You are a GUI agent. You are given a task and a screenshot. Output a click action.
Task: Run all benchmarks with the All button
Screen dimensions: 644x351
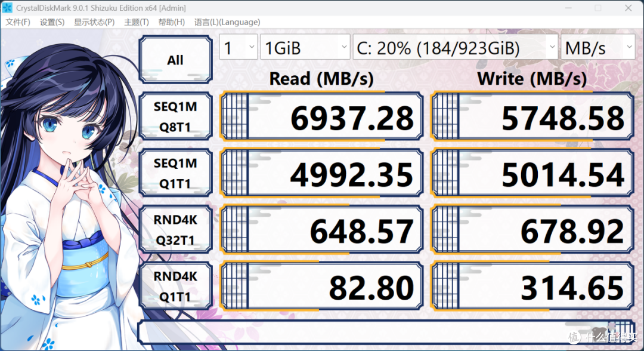click(x=175, y=60)
